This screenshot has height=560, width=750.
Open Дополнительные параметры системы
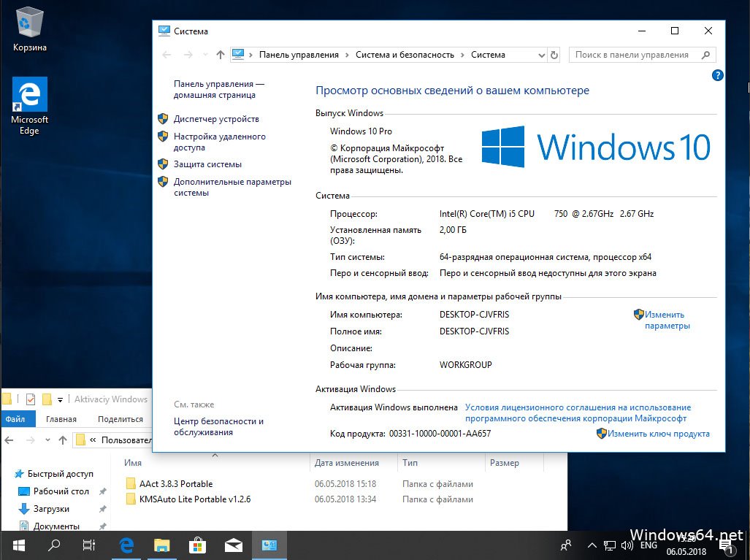(232, 188)
